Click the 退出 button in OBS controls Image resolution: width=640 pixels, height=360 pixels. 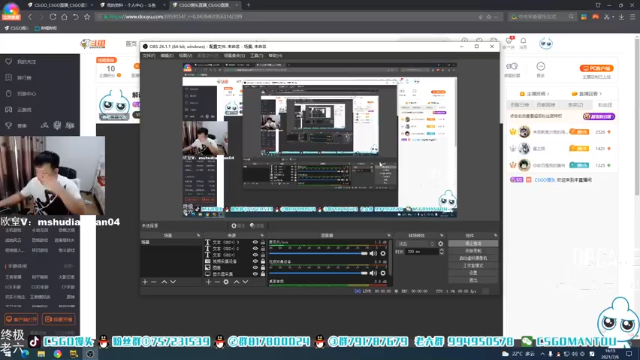(x=473, y=280)
